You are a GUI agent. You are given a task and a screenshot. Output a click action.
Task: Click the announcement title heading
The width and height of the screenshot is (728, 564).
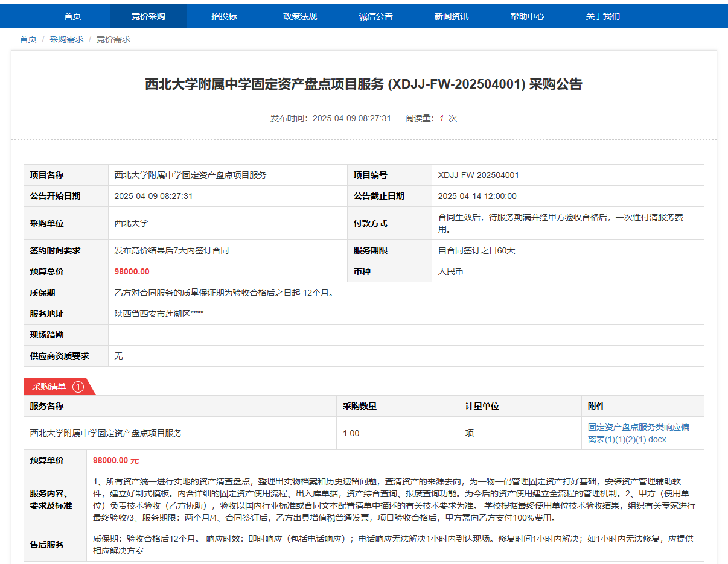363,84
